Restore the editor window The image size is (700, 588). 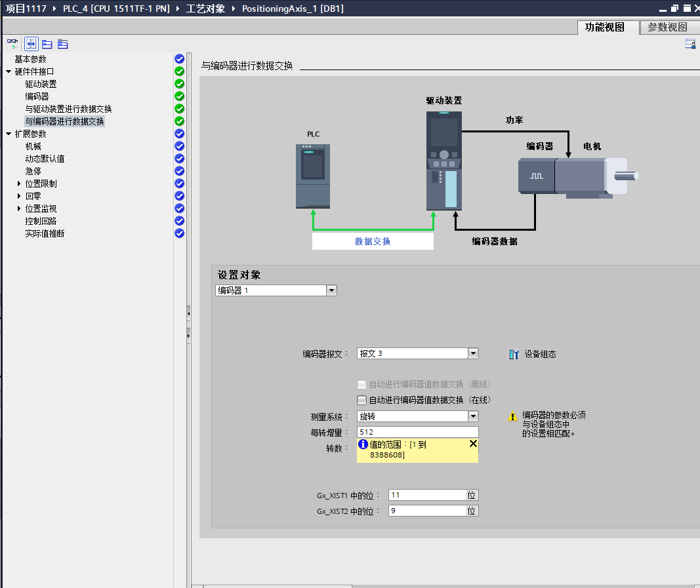pos(675,9)
